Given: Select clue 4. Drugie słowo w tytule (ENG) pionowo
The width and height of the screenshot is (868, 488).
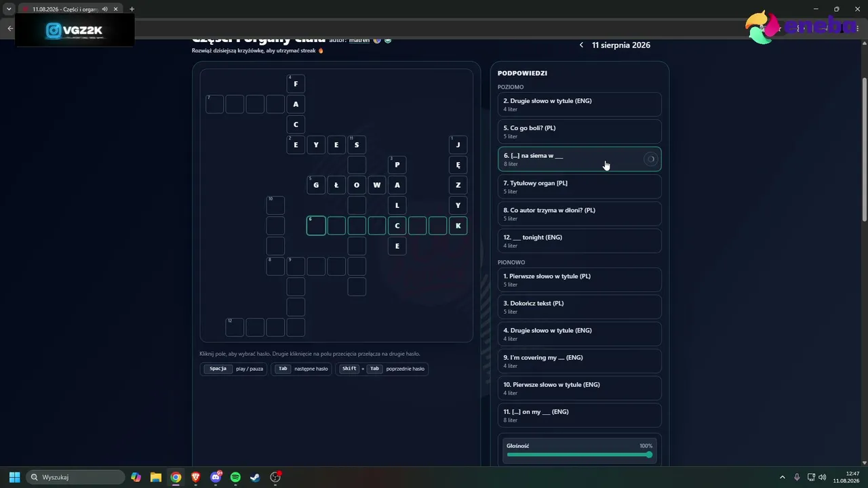Looking at the screenshot, I should pyautogui.click(x=580, y=334).
